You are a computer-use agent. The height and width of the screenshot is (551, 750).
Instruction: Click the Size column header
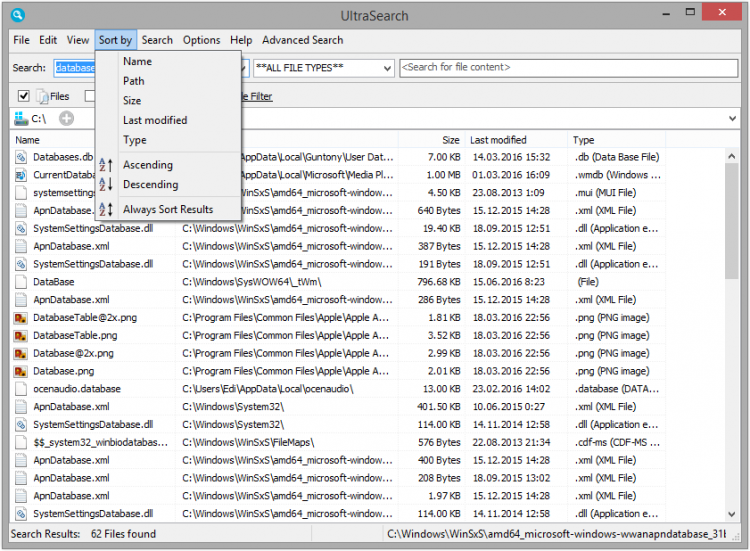tap(451, 140)
